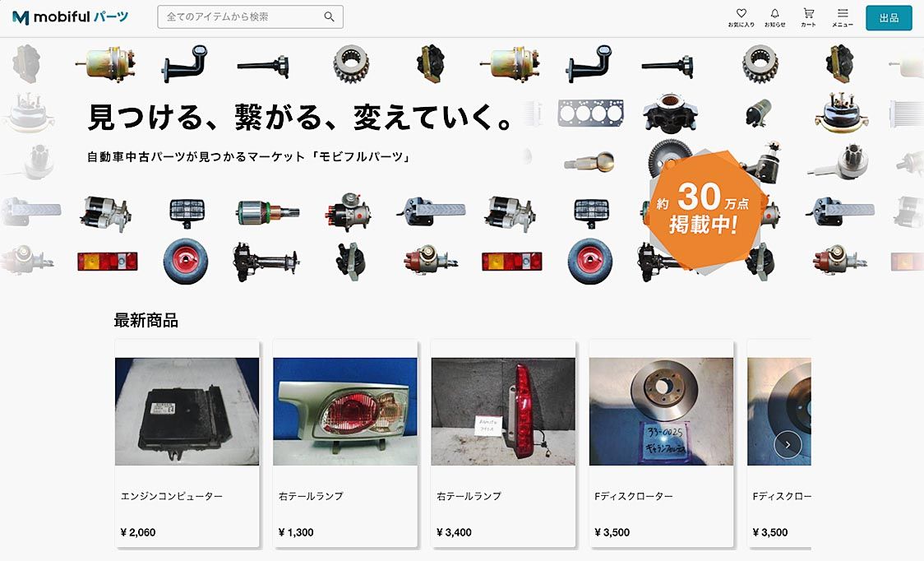Open the shopping cart
Image resolution: width=924 pixels, height=561 pixels.
click(809, 17)
